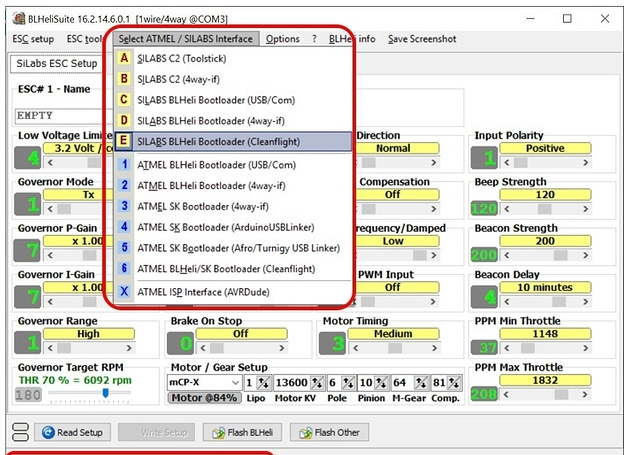Click Save Screenshot menu item
This screenshot has width=631, height=455.
[422, 39]
